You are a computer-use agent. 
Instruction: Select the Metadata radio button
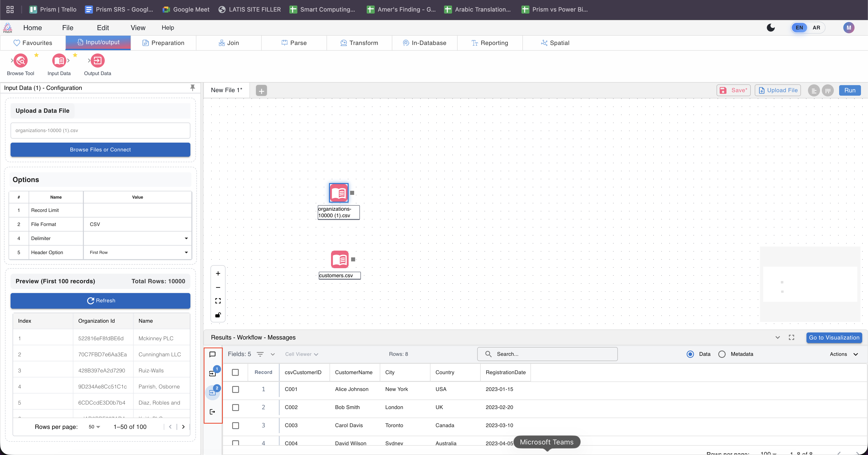[722, 354]
